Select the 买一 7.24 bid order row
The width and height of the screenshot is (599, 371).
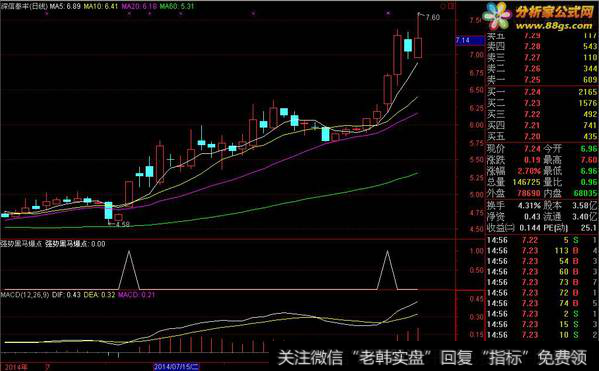coord(542,92)
